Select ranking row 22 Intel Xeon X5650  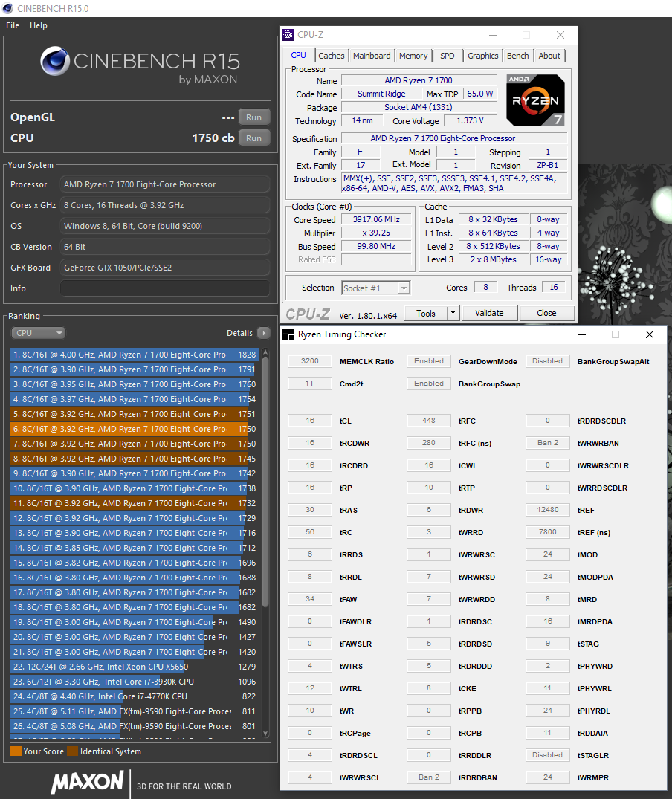[135, 667]
